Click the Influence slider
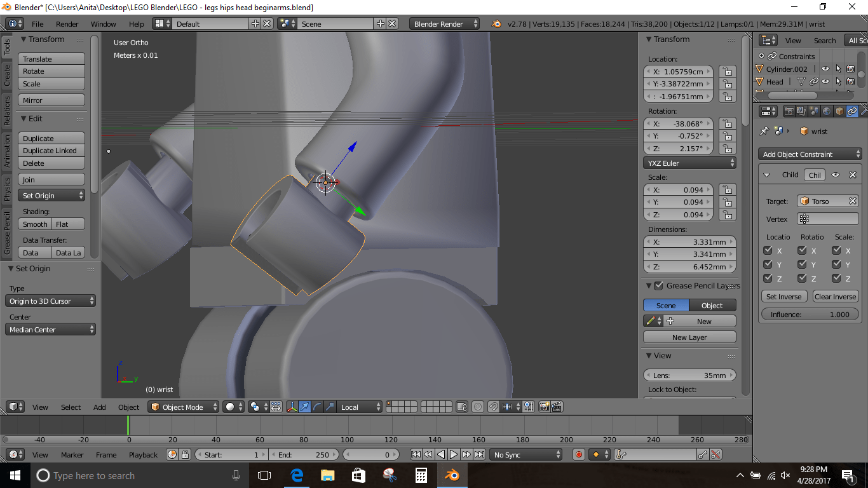Image resolution: width=868 pixels, height=488 pixels. [x=810, y=315]
